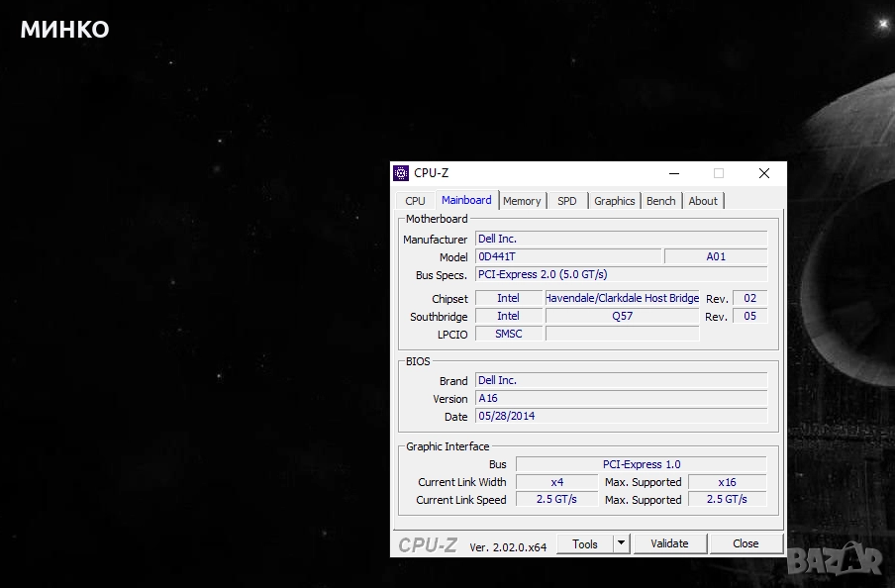Select the Mainboard tab
The image size is (895, 588).
tap(466, 200)
